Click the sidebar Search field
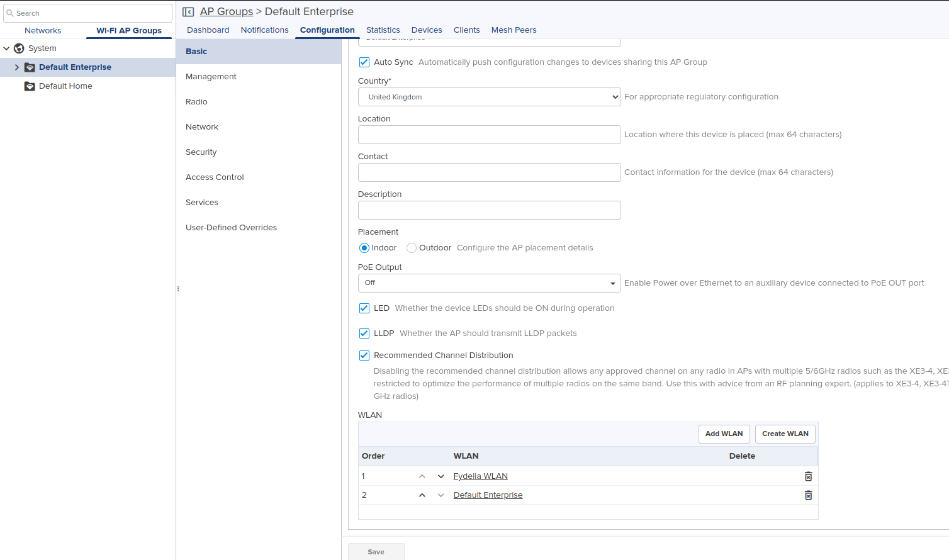949x560 pixels. pos(87,13)
